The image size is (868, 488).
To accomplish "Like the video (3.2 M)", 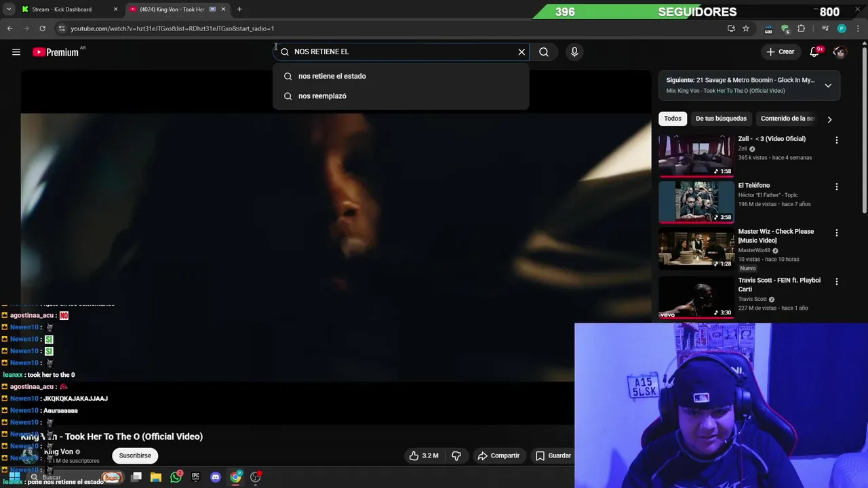I will coord(424,456).
